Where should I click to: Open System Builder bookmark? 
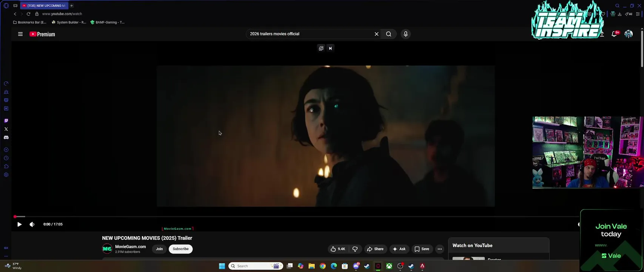(x=69, y=22)
